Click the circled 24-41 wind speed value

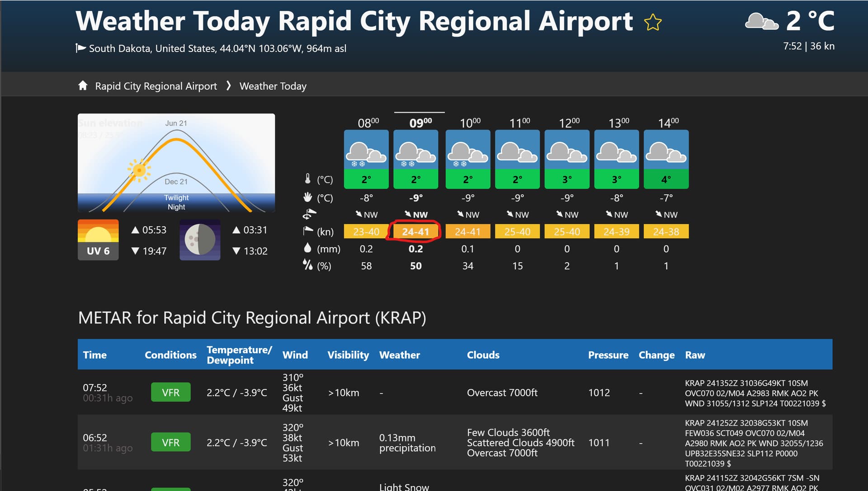pyautogui.click(x=415, y=231)
